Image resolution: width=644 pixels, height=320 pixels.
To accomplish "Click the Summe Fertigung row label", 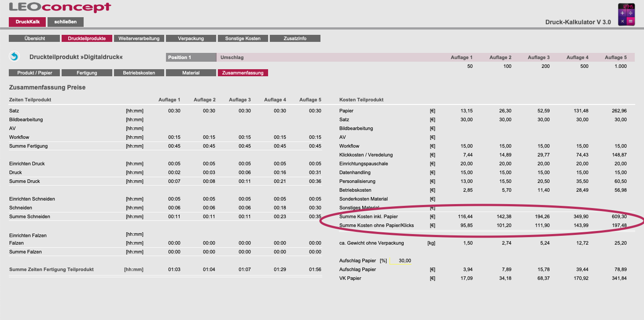I will tap(29, 146).
